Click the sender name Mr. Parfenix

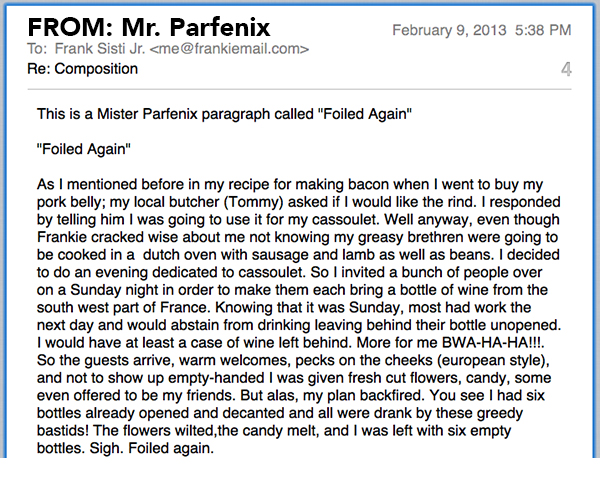[196, 28]
